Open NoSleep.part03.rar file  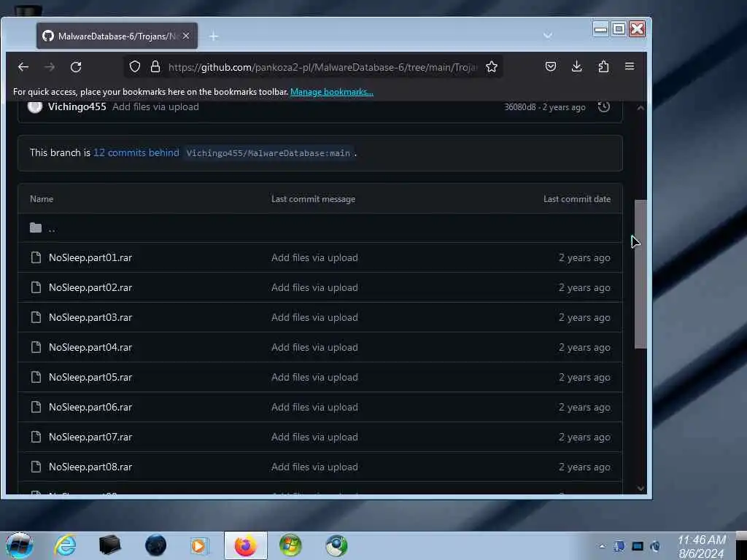(90, 318)
